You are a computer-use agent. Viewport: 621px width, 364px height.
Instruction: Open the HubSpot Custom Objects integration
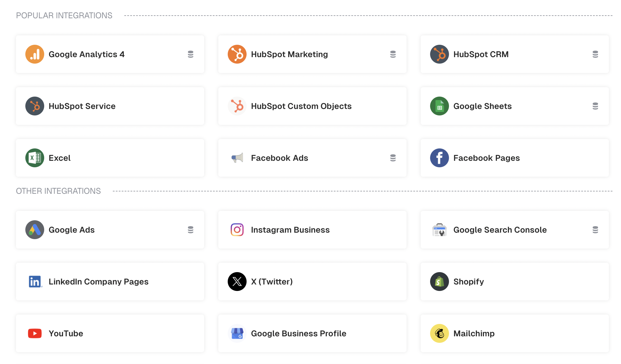(312, 106)
